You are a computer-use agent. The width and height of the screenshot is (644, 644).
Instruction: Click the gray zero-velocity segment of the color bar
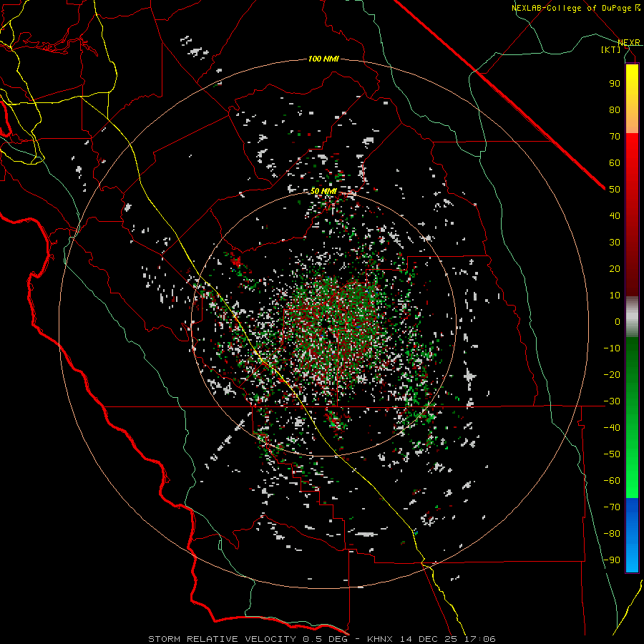pos(632,316)
